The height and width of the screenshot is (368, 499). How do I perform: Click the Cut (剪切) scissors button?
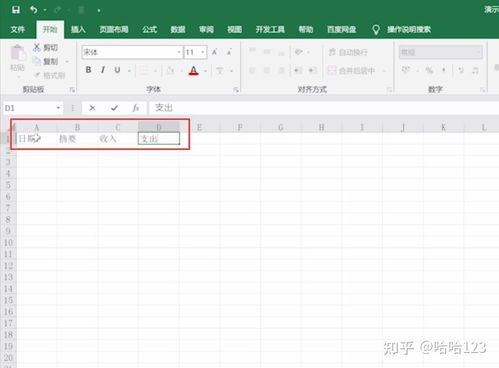pos(46,48)
